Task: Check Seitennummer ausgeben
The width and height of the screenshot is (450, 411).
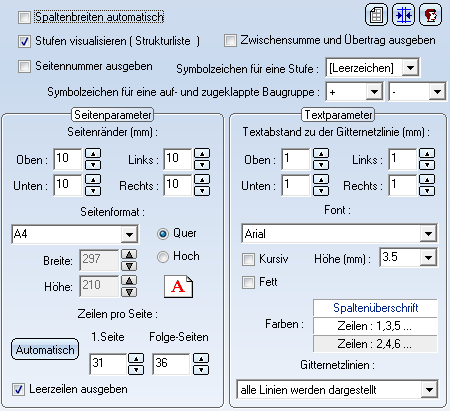Action: coord(24,66)
